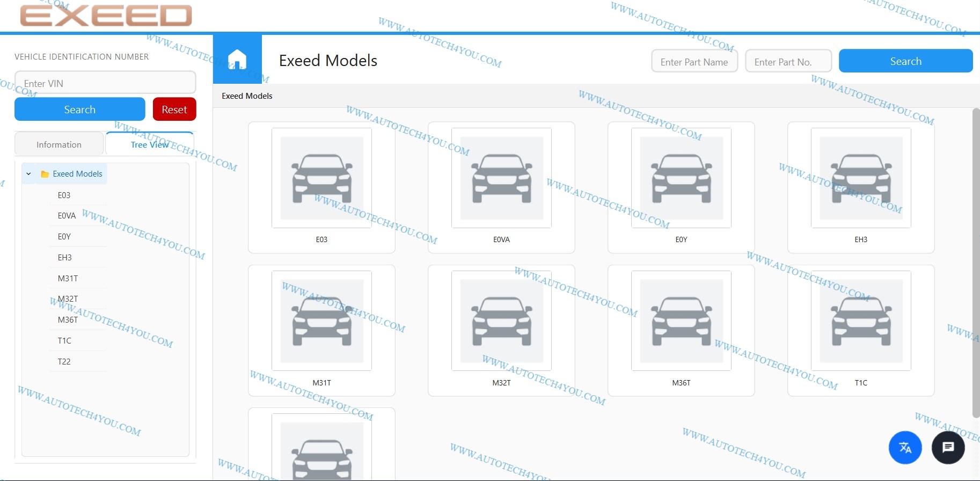Open the M36T model car thumbnail
The width and height of the screenshot is (980, 481).
[x=681, y=320]
